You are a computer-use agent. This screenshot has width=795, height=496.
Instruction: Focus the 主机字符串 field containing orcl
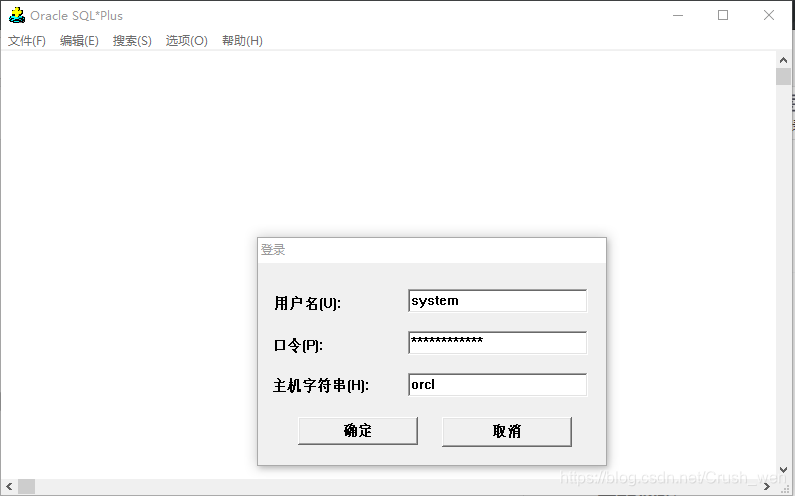[497, 384]
